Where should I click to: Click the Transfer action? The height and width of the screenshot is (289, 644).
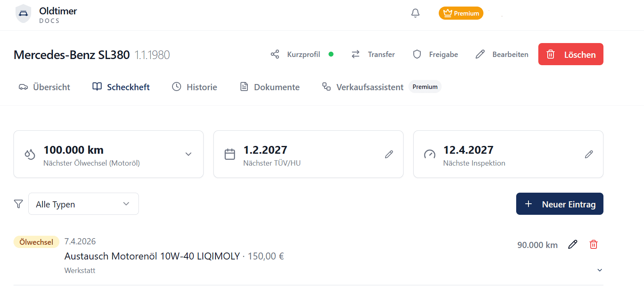pos(373,54)
